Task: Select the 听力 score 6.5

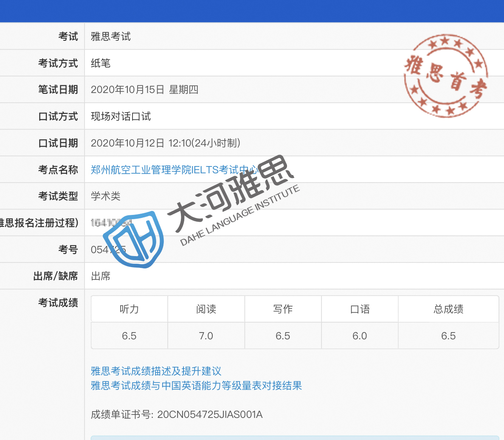Action: pos(129,336)
